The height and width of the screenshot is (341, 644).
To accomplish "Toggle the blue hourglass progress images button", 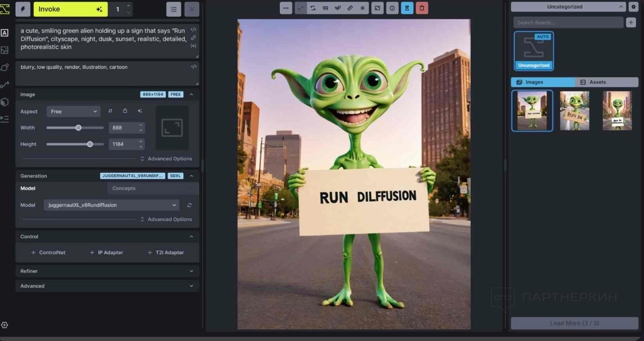I will point(407,8).
